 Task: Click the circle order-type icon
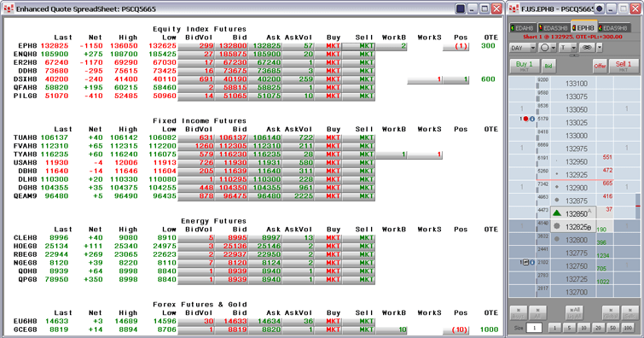(544, 48)
